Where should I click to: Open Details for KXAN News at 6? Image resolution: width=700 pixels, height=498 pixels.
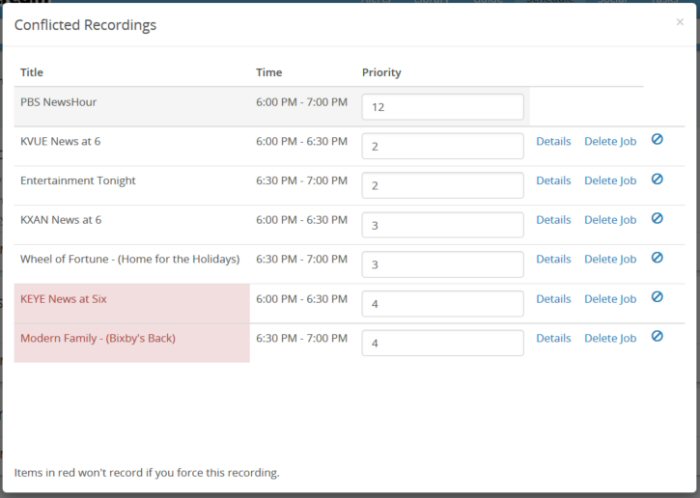pyautogui.click(x=554, y=220)
